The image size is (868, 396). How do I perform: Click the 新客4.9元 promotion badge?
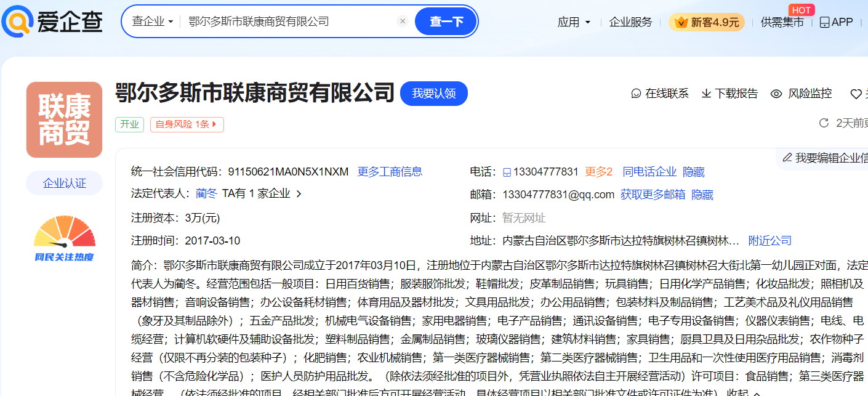(x=707, y=22)
